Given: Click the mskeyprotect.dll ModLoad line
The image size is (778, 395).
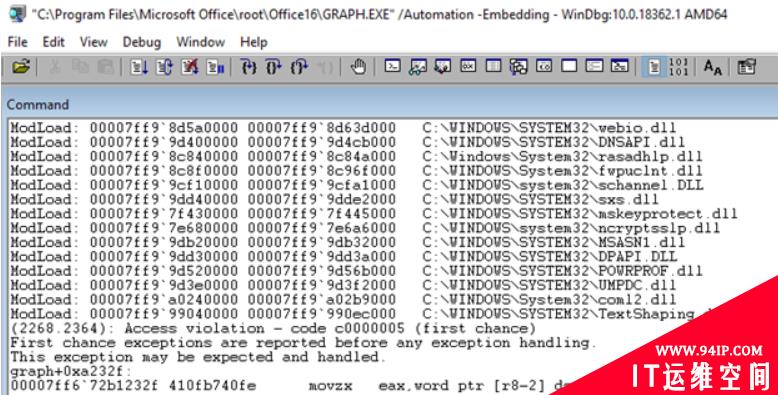Looking at the screenshot, I should click(374, 214).
